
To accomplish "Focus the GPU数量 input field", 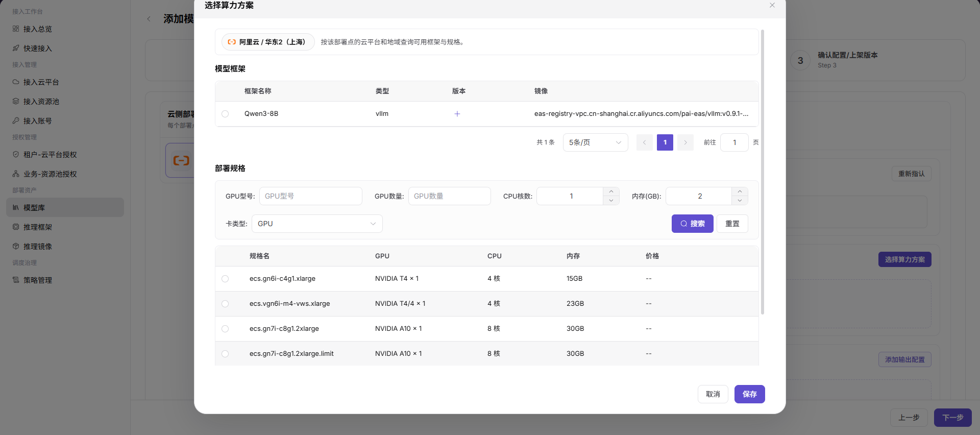I will pos(450,196).
